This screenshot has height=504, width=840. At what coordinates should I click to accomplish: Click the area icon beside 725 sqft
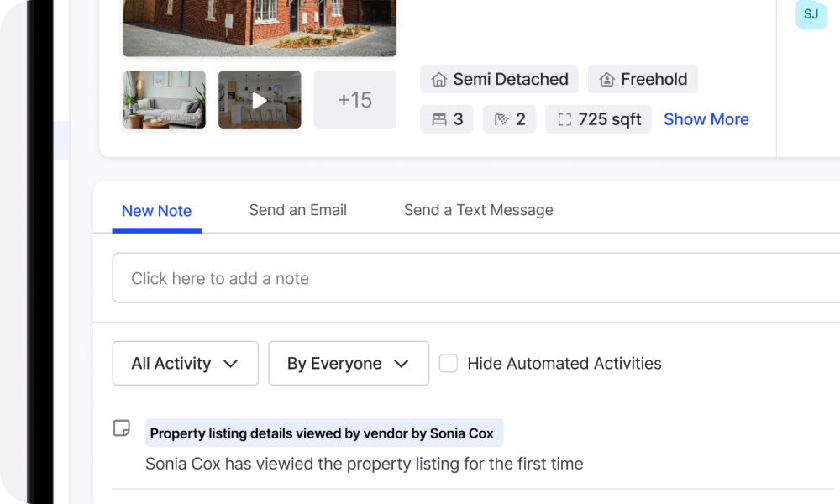point(564,119)
